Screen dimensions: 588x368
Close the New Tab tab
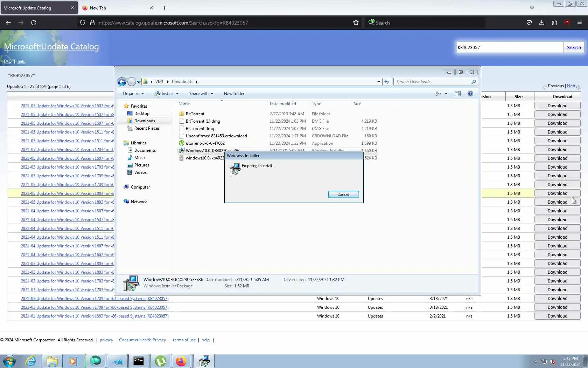(151, 8)
